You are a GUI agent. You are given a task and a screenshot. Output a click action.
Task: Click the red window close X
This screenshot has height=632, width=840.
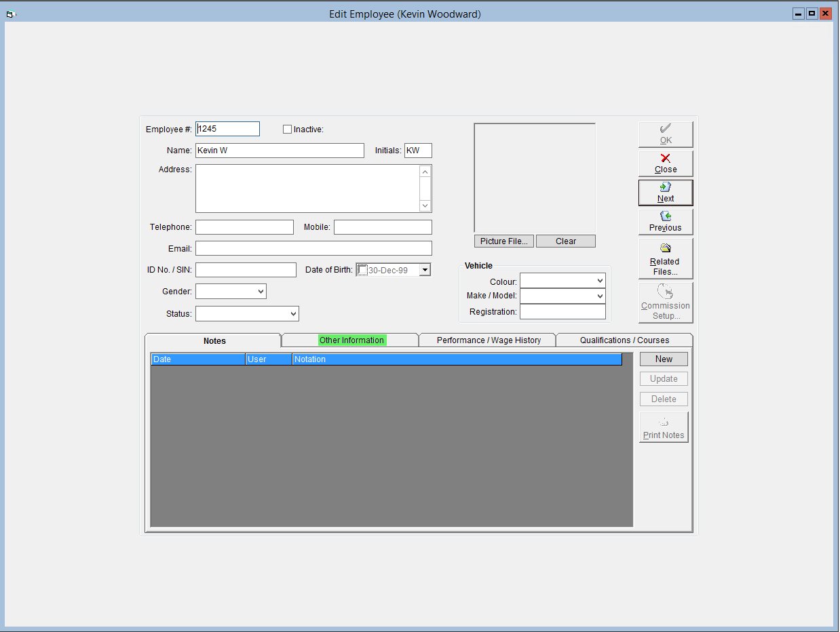tap(826, 14)
